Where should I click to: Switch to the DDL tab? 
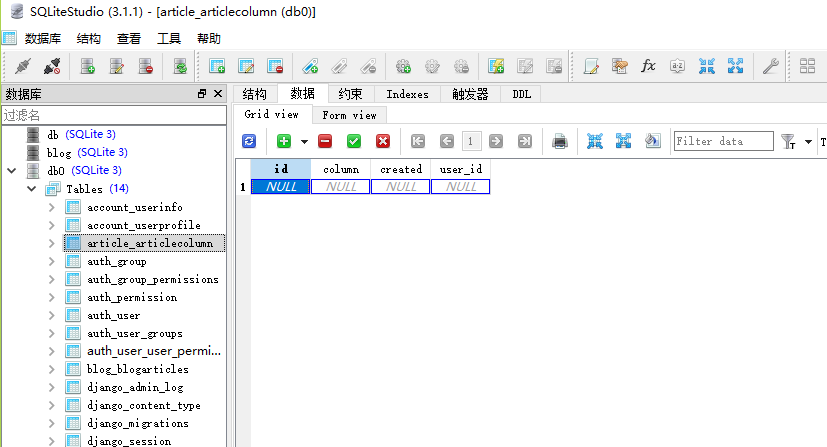pyautogui.click(x=522, y=94)
